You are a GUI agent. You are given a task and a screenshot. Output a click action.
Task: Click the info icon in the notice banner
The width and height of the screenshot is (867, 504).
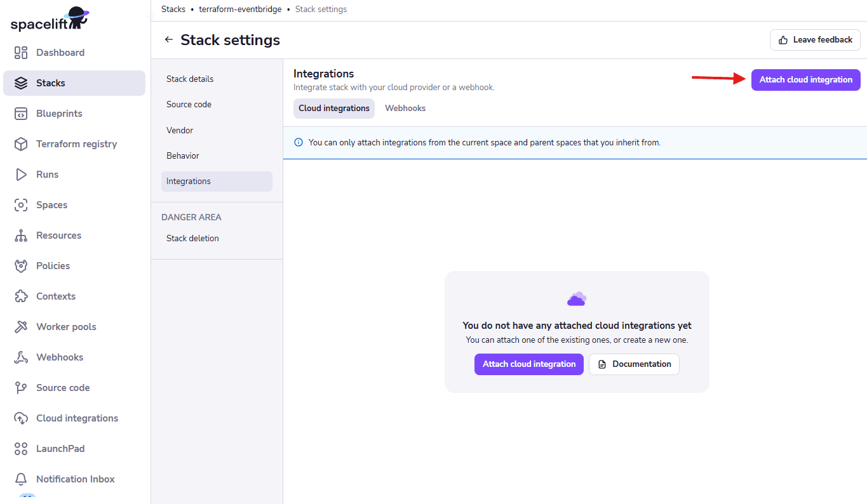[x=299, y=143]
